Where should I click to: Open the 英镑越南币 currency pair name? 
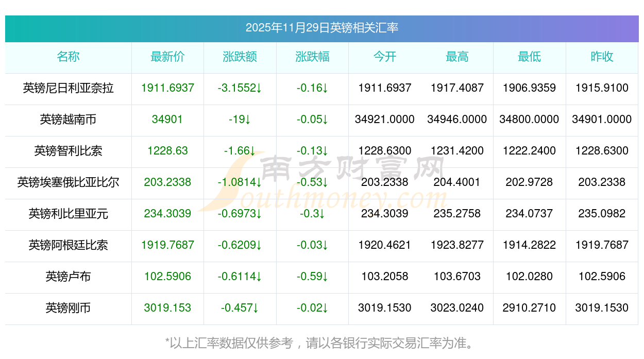[x=69, y=119]
